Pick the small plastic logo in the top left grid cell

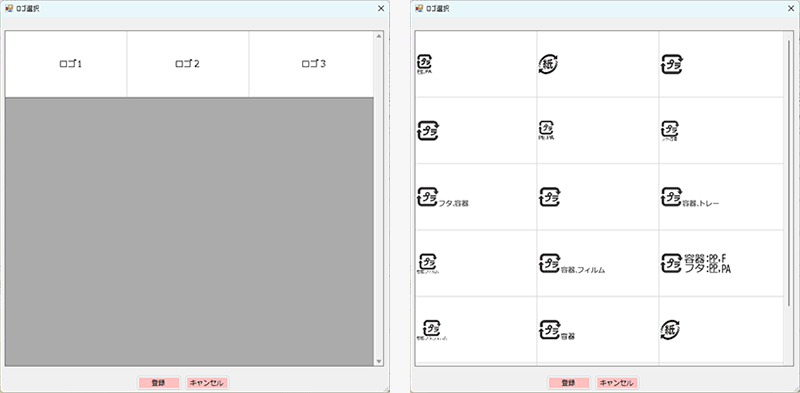coord(424,64)
